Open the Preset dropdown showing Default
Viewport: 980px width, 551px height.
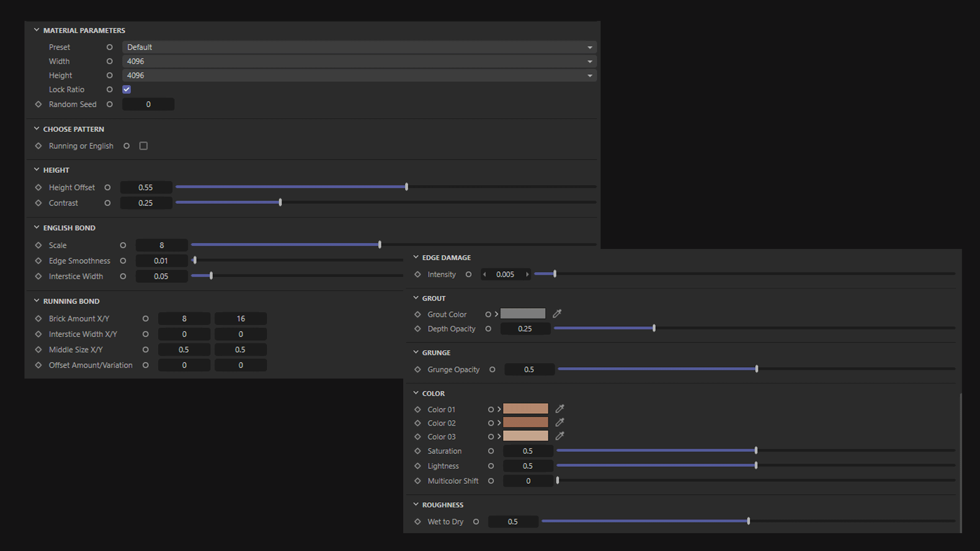pyautogui.click(x=359, y=47)
